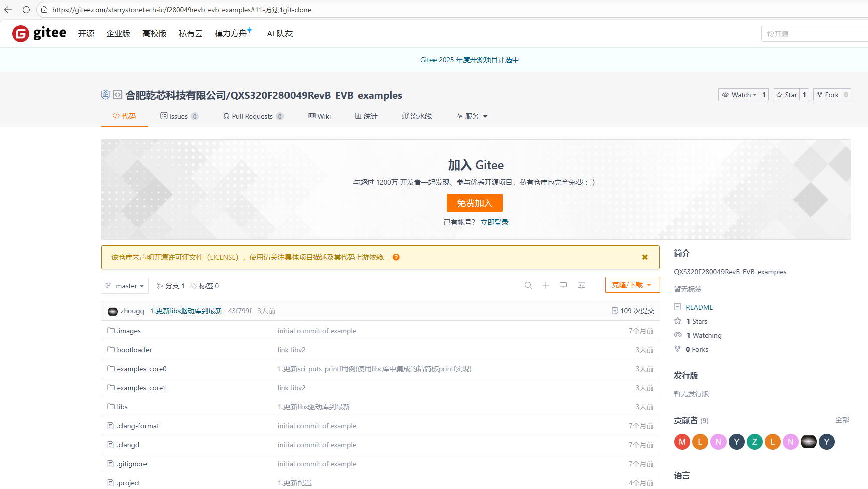Expand the 服务 dropdown menu
The height and width of the screenshot is (489, 868).
click(472, 116)
